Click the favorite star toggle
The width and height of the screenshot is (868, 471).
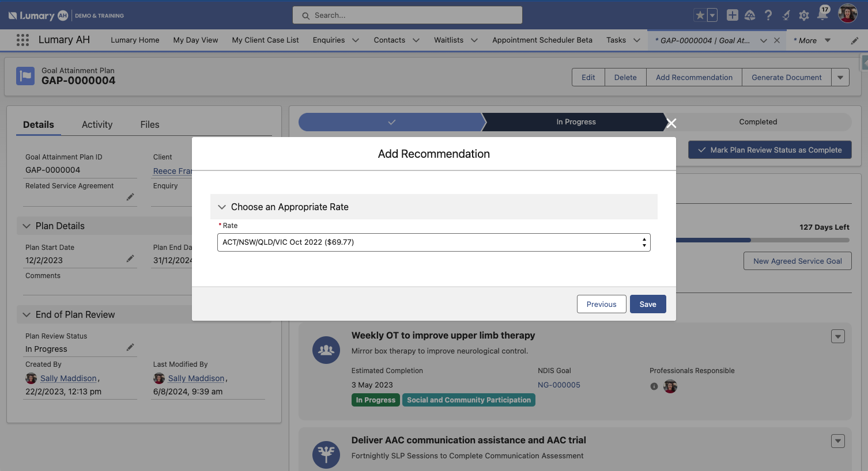(x=700, y=15)
